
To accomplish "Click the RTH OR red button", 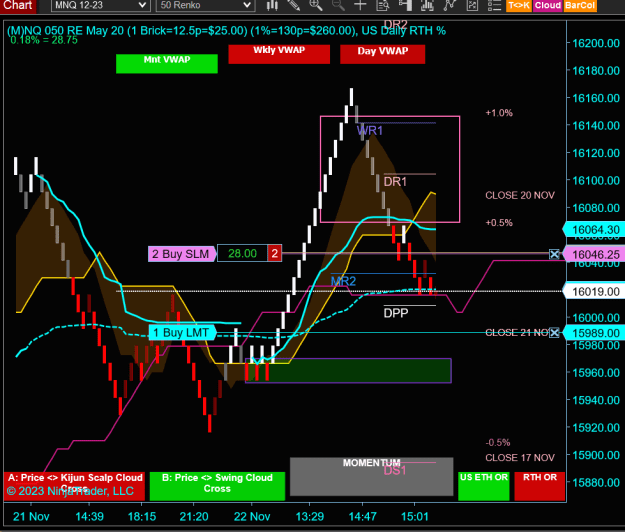I will (540, 486).
